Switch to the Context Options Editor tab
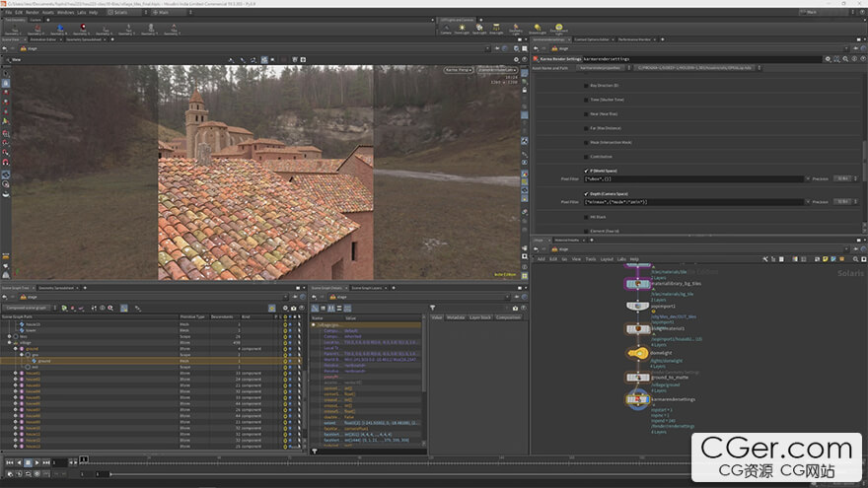Image resolution: width=868 pixels, height=488 pixels. pos(592,39)
